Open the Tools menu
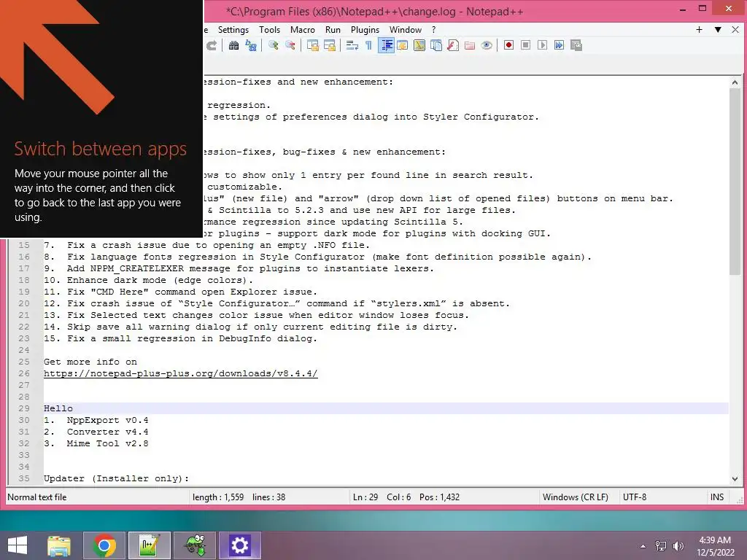 click(x=270, y=29)
